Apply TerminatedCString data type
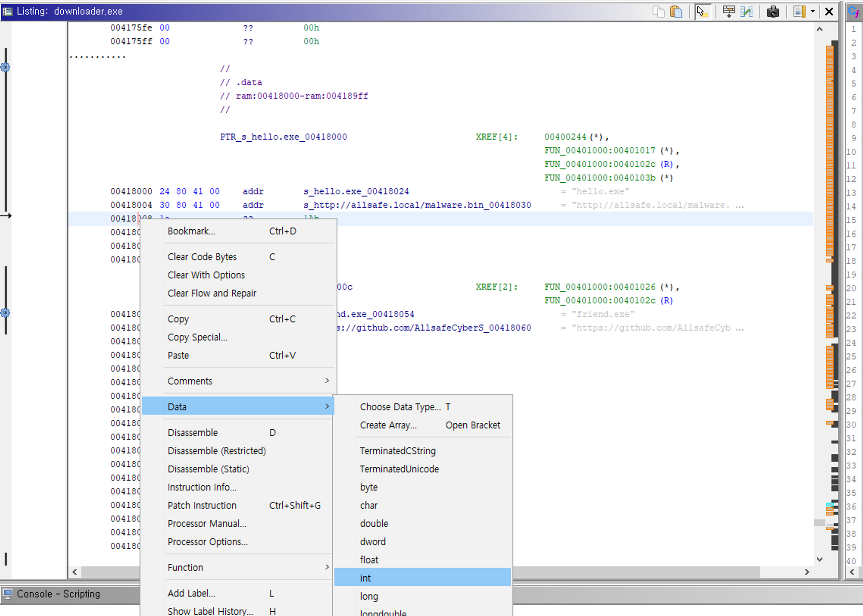Image resolution: width=863 pixels, height=616 pixels. tap(422, 451)
